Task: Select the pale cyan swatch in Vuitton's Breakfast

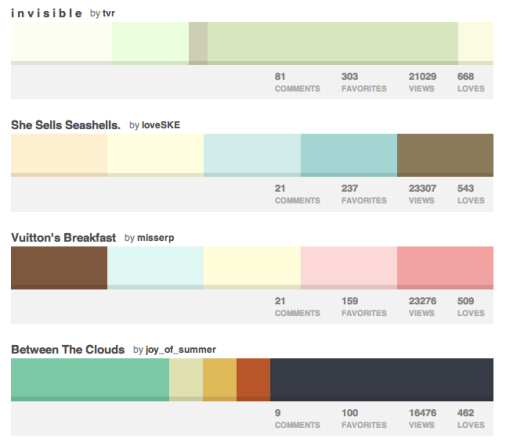Action: click(x=155, y=268)
